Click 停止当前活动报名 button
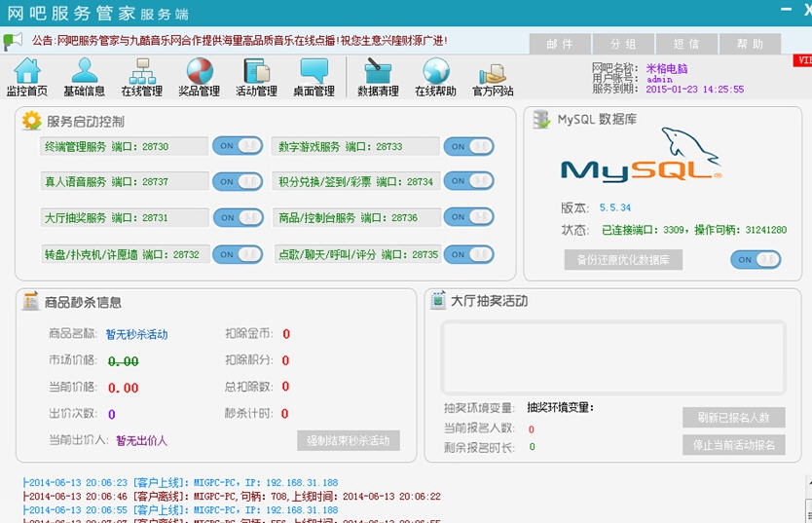 click(x=734, y=445)
